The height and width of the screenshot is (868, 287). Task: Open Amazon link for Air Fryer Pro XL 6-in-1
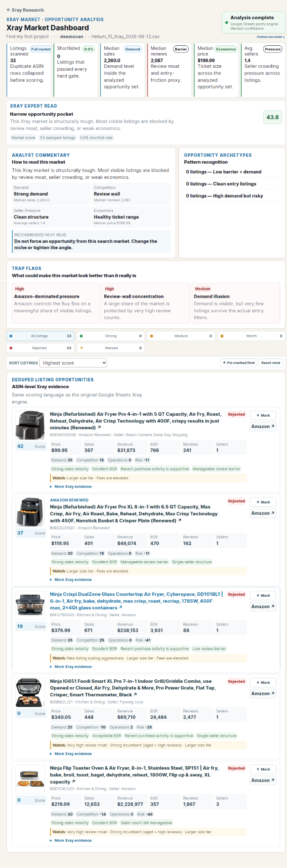tap(263, 513)
